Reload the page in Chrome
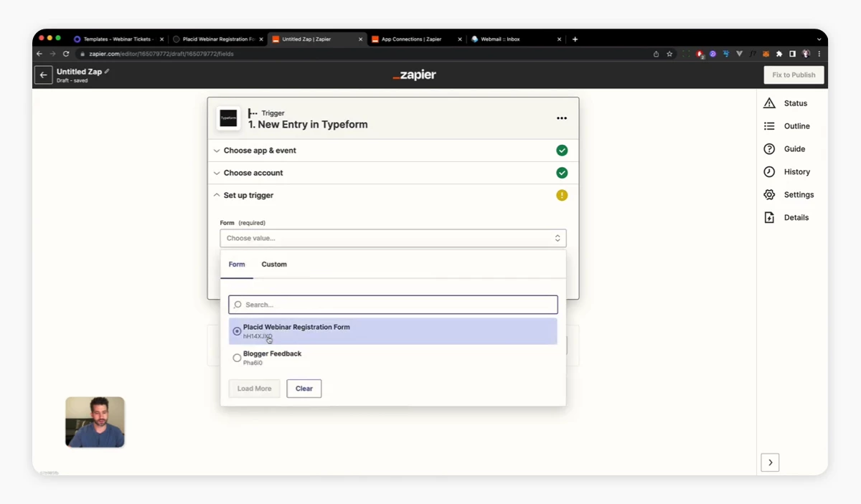This screenshot has width=861, height=504. tap(66, 54)
